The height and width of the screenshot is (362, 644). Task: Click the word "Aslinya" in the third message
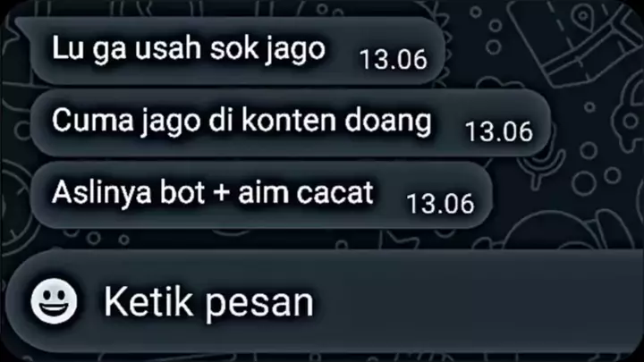101,194
